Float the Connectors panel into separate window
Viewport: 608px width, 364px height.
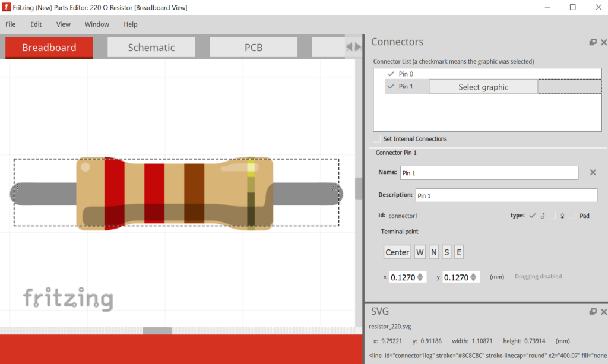pyautogui.click(x=593, y=42)
